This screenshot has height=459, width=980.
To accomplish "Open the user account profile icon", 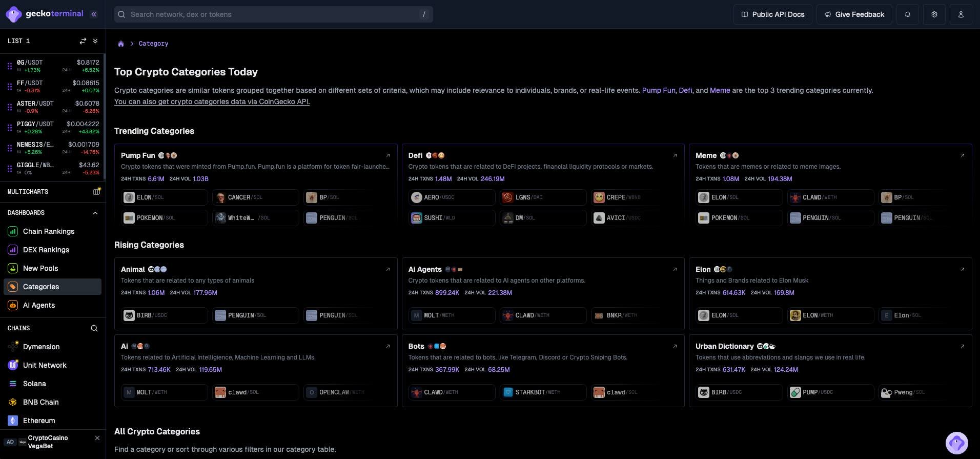I will click(x=961, y=14).
